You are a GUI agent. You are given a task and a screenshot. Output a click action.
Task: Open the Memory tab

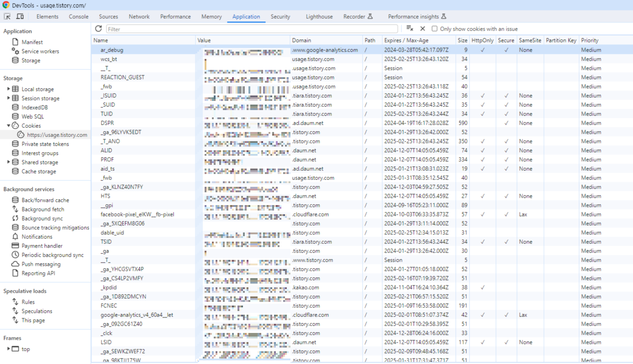tap(211, 16)
